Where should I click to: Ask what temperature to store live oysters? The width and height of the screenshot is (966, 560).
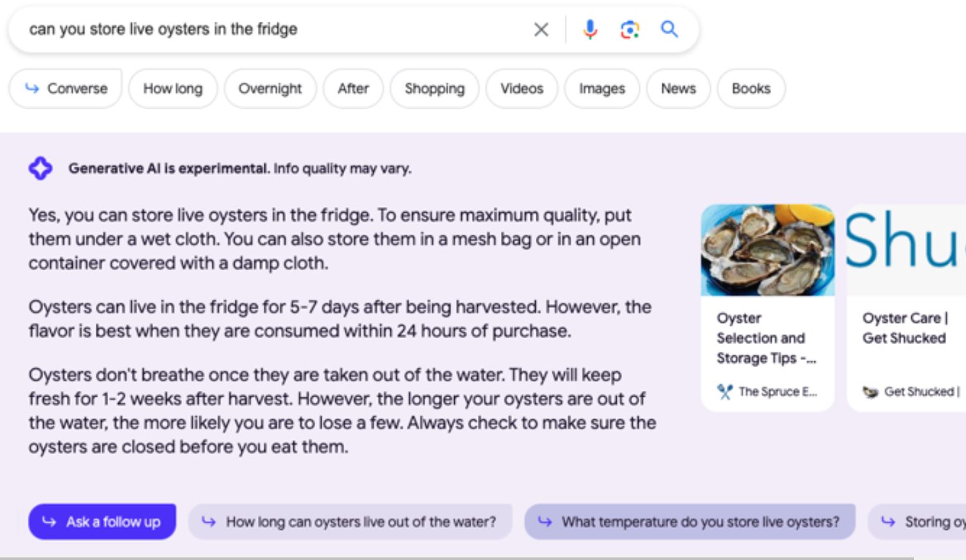[x=689, y=521]
